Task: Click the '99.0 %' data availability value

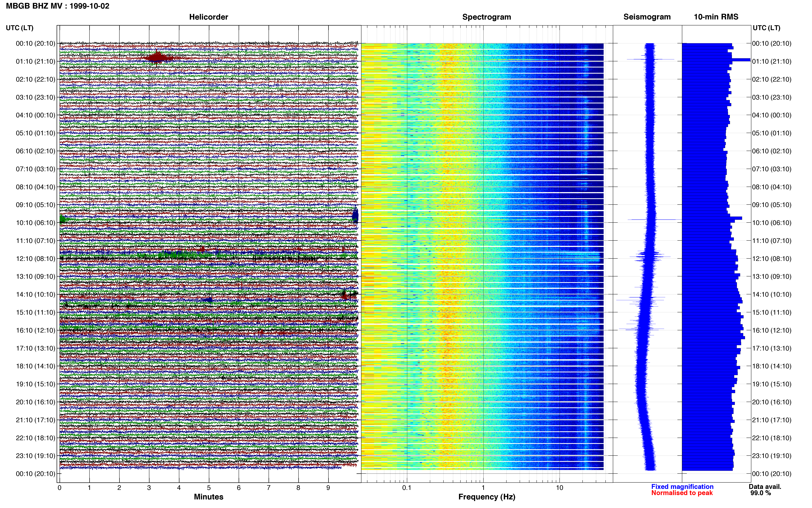Action: [761, 493]
